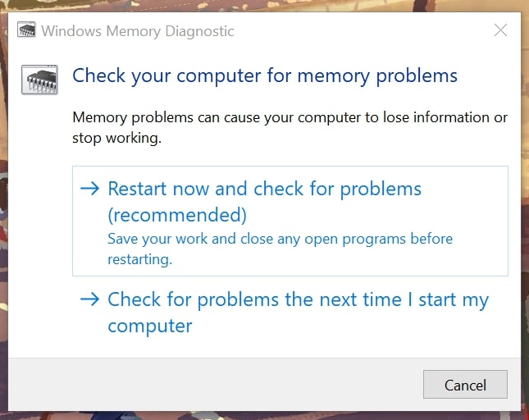Screen dimensions: 529x420
Task: Click the desktop wallpaper left of the dialog
Action: pyautogui.click(x=4, y=205)
